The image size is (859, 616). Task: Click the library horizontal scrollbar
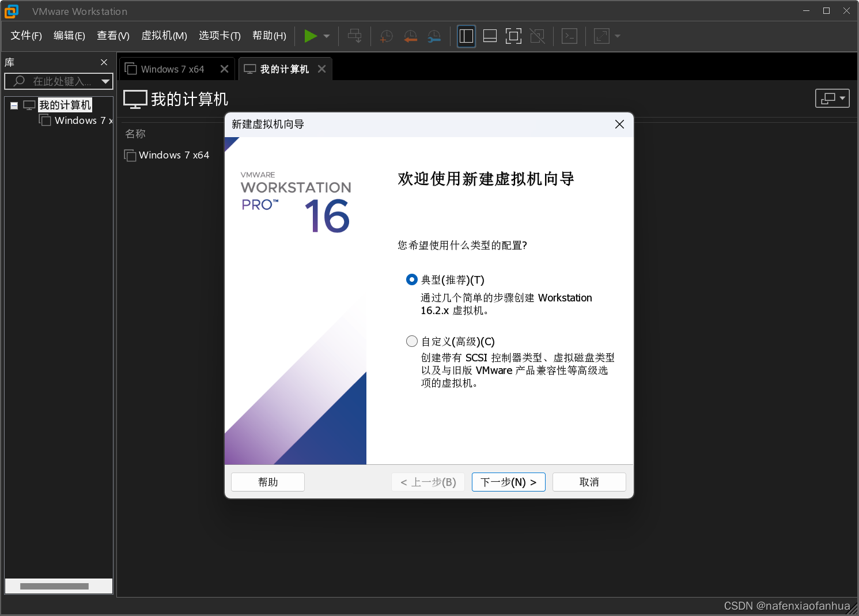pos(54,586)
